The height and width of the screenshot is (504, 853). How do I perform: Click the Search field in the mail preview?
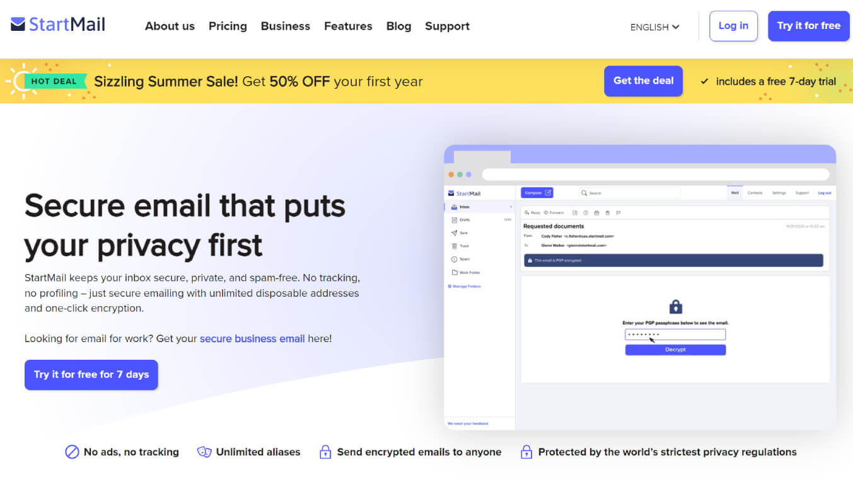click(x=629, y=193)
